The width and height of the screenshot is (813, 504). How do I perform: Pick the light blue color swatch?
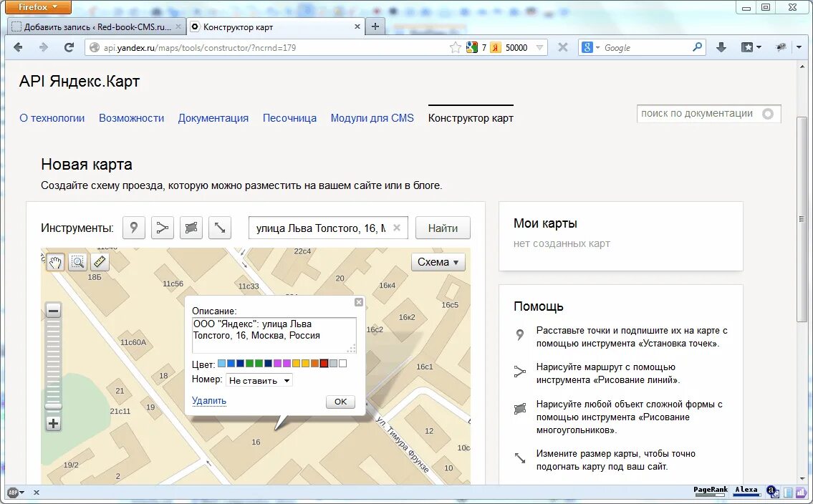[x=221, y=364]
